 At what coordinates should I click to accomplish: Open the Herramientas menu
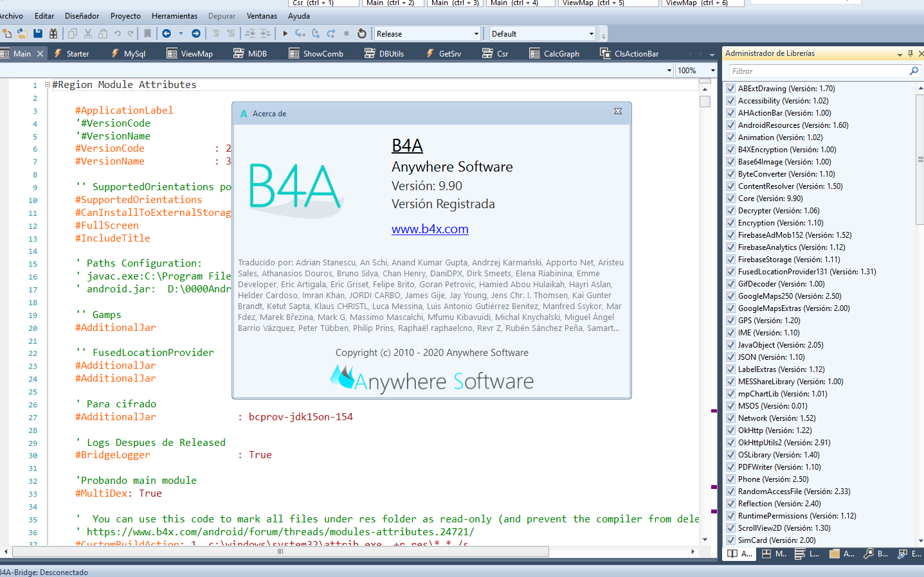coord(174,15)
